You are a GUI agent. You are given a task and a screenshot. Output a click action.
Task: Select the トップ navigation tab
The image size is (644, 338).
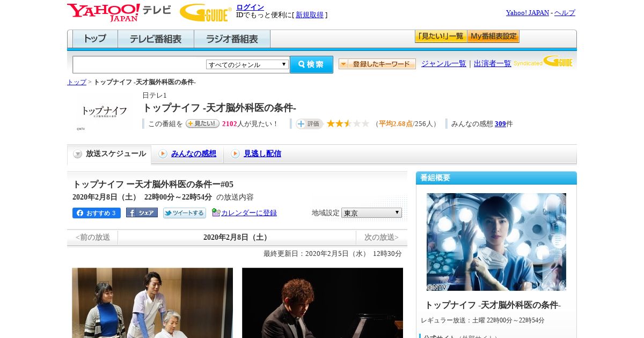95,39
